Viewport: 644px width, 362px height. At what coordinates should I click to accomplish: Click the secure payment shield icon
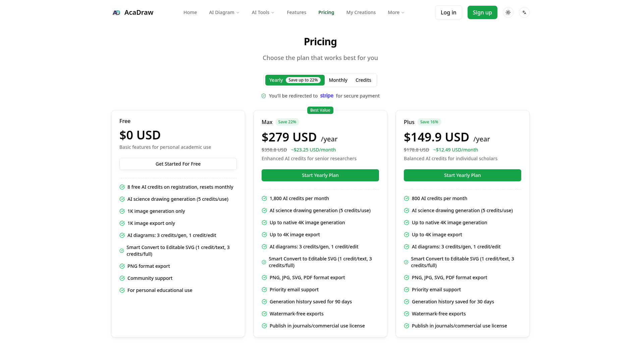tap(264, 96)
